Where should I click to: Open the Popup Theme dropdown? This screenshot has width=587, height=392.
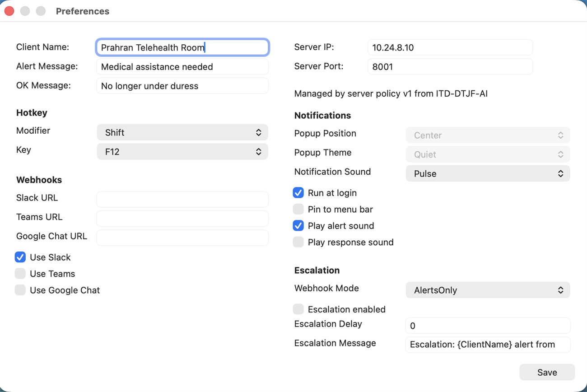[x=488, y=154]
